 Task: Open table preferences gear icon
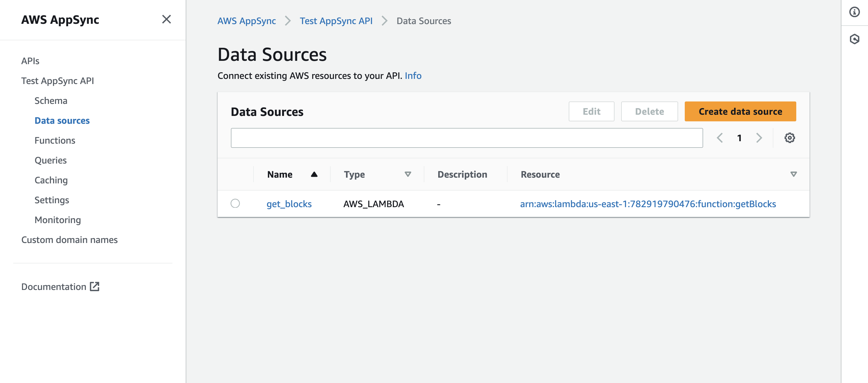(x=790, y=138)
